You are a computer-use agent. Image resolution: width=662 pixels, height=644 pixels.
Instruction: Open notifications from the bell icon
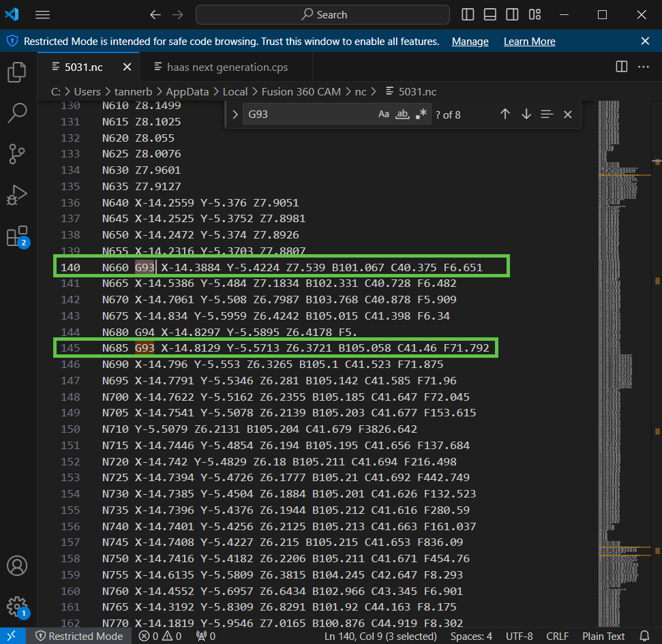coord(644,636)
